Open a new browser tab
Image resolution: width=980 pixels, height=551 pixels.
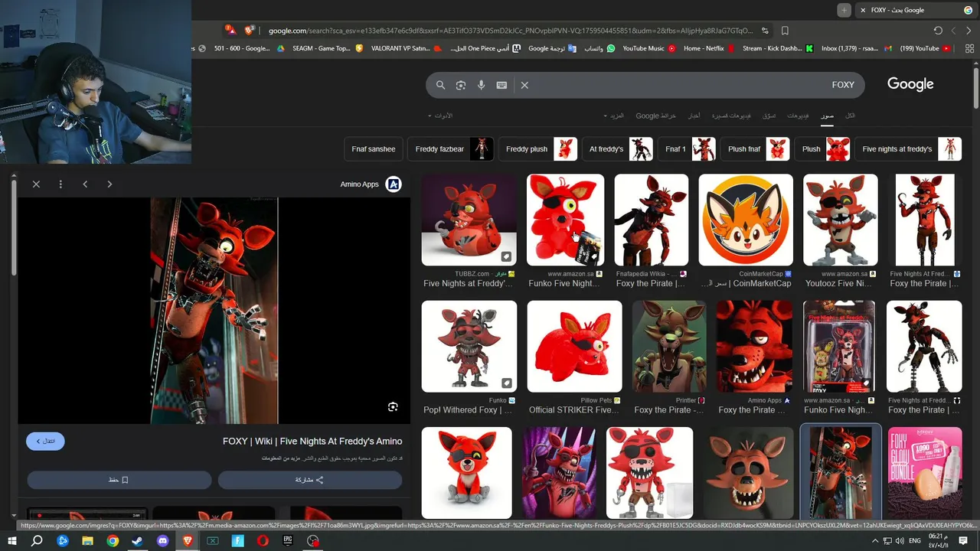tap(844, 10)
